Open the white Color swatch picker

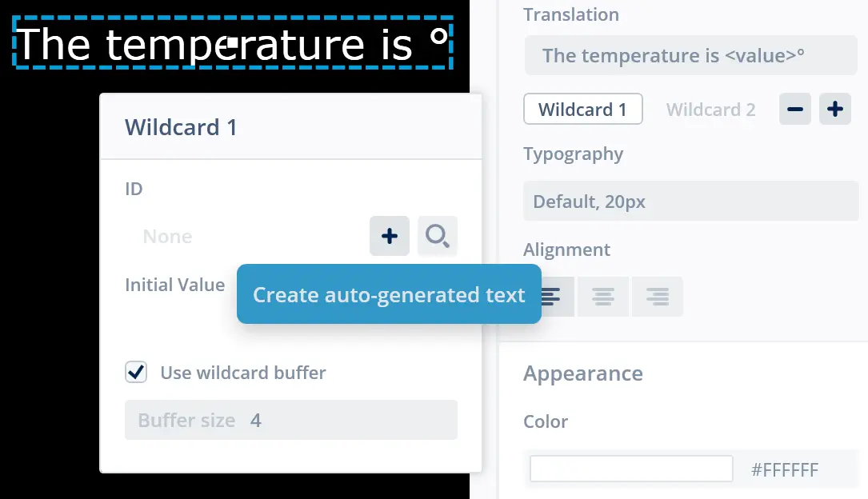point(630,469)
